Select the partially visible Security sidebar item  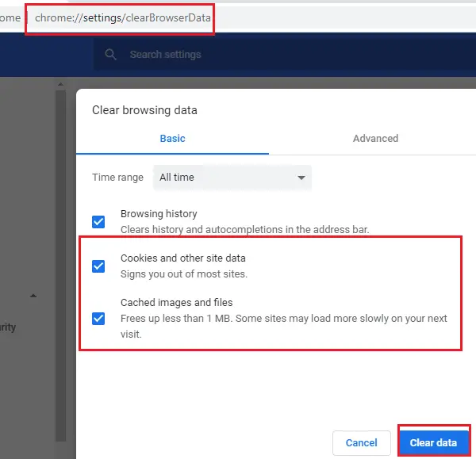pos(8,327)
